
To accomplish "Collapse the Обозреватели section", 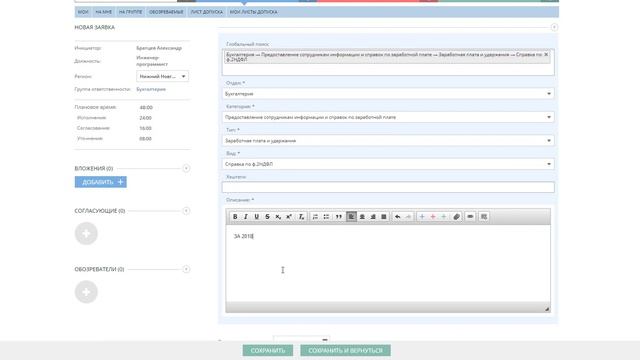I will 186,269.
